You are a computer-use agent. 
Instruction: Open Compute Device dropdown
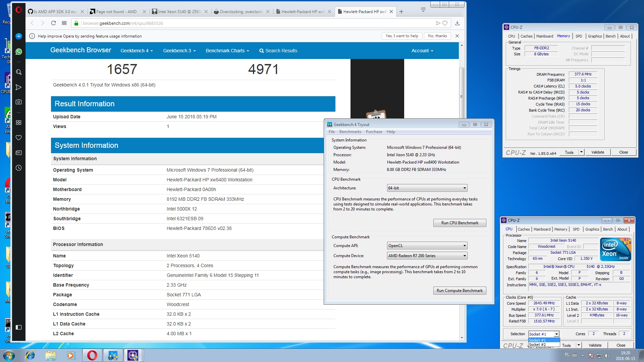pyautogui.click(x=427, y=256)
